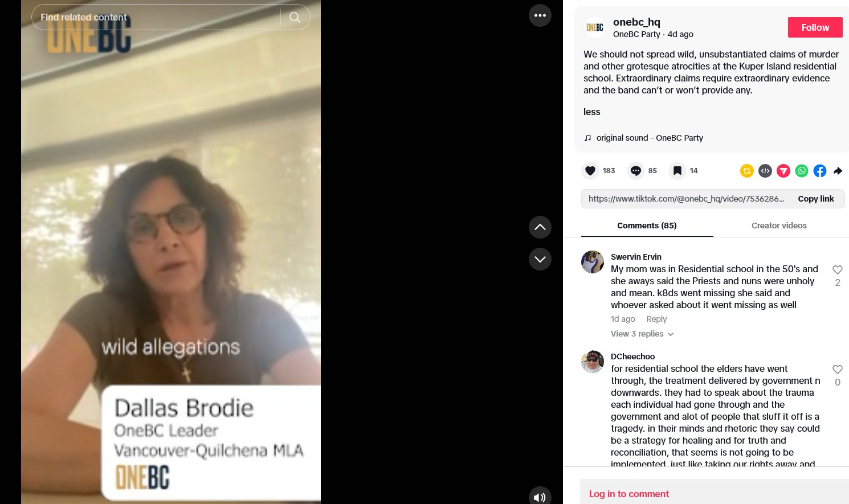Expand View 3 replies

click(x=642, y=334)
